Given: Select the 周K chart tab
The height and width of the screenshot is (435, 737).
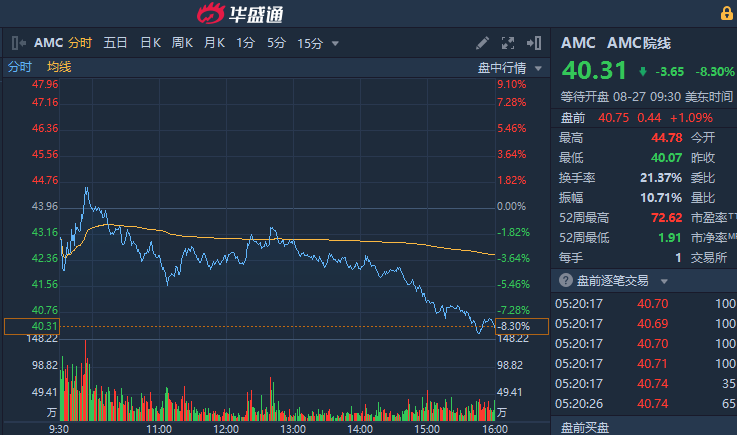Looking at the screenshot, I should click(x=182, y=43).
